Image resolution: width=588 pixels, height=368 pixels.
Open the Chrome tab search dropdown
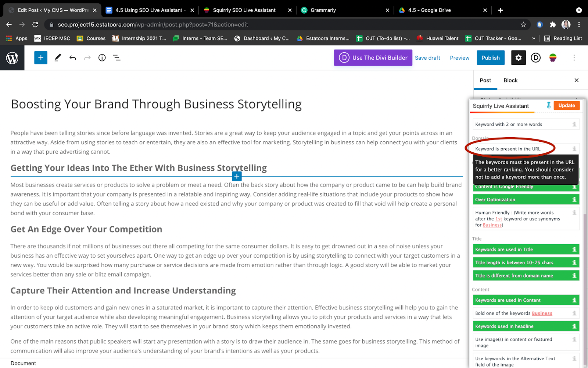point(579,10)
